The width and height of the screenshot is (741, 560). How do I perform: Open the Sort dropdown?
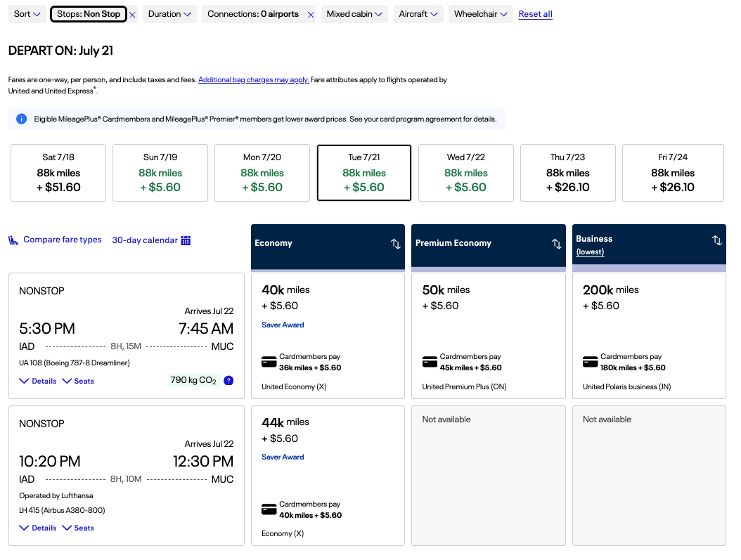point(27,14)
